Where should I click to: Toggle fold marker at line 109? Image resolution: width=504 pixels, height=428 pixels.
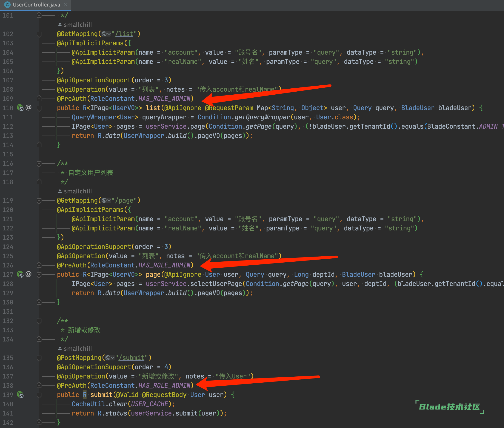coord(39,99)
